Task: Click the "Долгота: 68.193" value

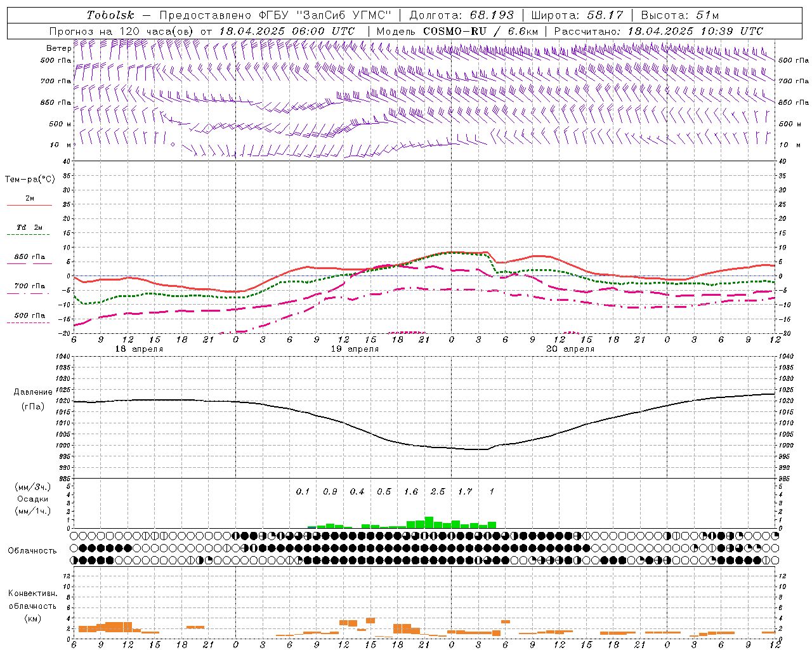Action: coord(461,15)
